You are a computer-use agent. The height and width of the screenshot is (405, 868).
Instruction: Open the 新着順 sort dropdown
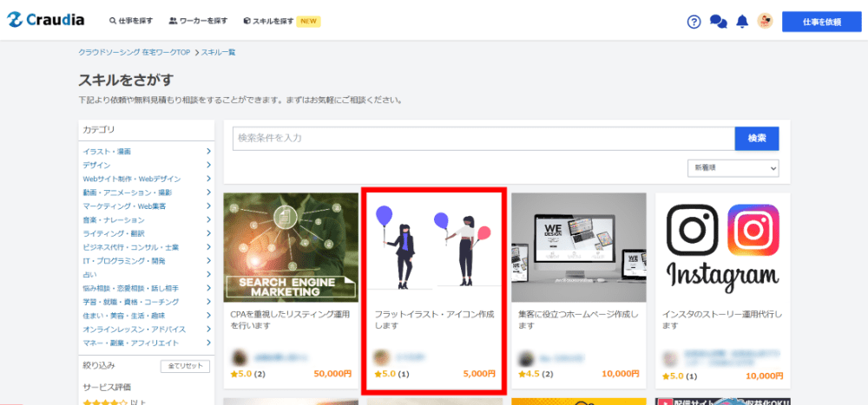coord(733,168)
